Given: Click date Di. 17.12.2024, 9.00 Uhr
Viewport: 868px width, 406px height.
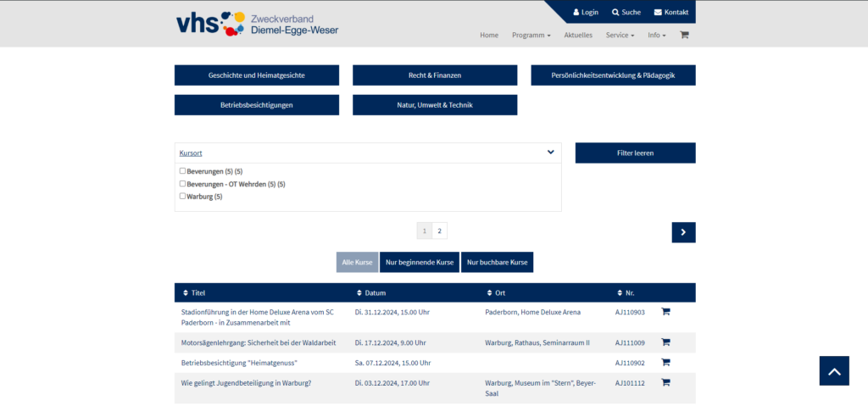Looking at the screenshot, I should pos(390,342).
